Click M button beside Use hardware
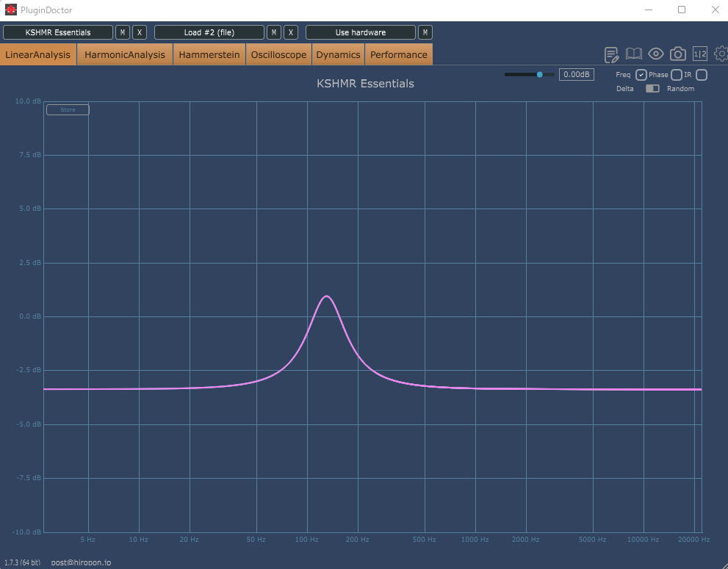728x569 pixels. point(425,32)
